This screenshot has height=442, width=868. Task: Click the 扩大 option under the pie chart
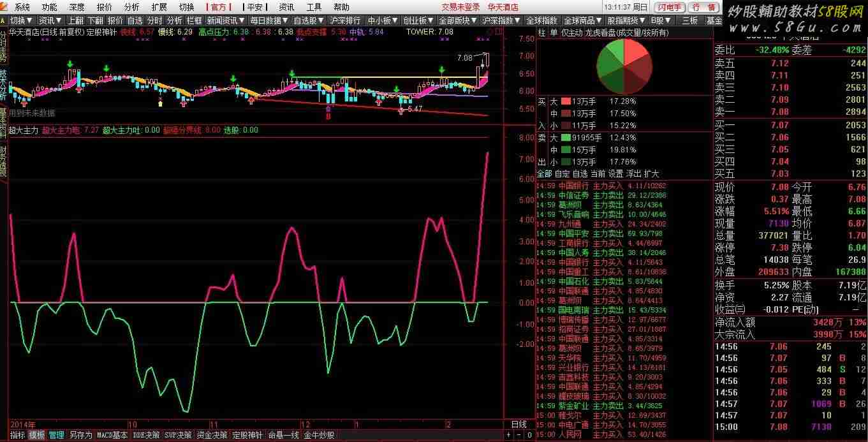click(651, 173)
